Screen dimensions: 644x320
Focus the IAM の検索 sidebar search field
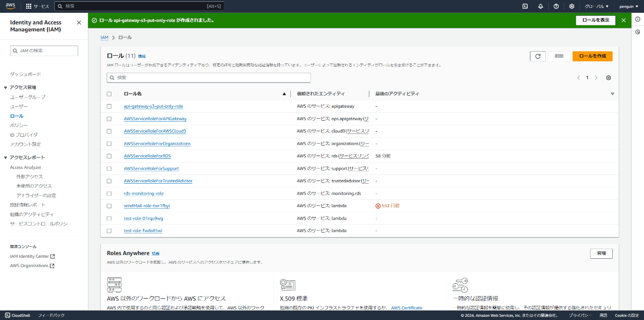[44, 51]
